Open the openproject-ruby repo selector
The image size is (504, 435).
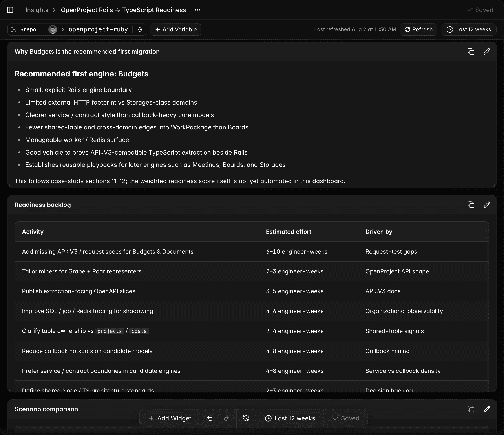[x=98, y=29]
